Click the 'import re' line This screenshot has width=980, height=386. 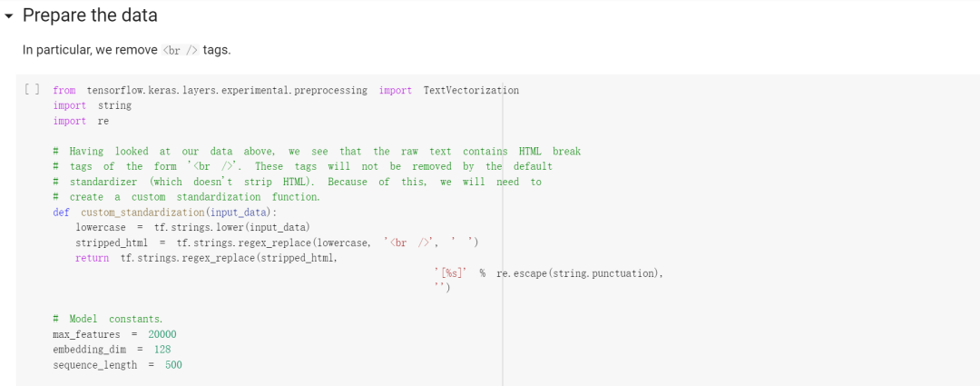(81, 121)
